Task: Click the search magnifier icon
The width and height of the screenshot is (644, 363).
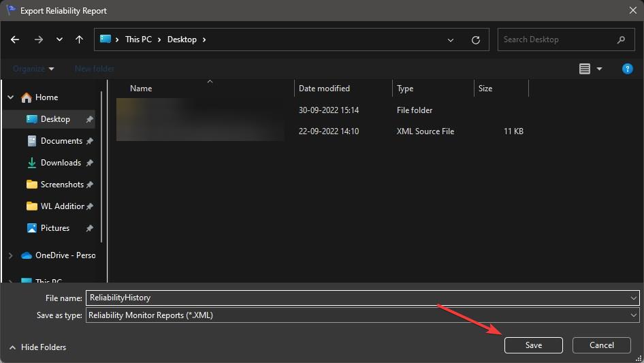Action: tap(621, 40)
